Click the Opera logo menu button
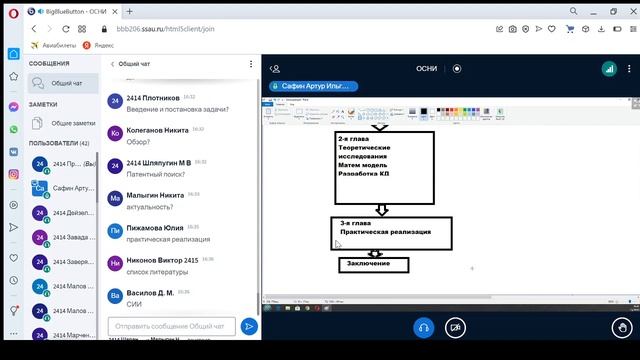640x360 pixels. 13,13
